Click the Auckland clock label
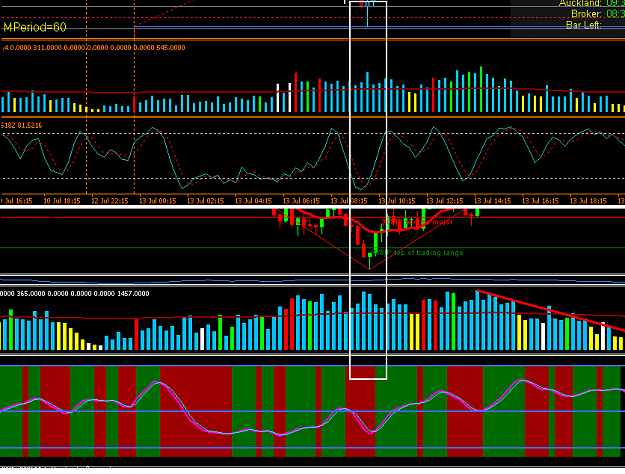The width and height of the screenshot is (625, 474). 580,4
